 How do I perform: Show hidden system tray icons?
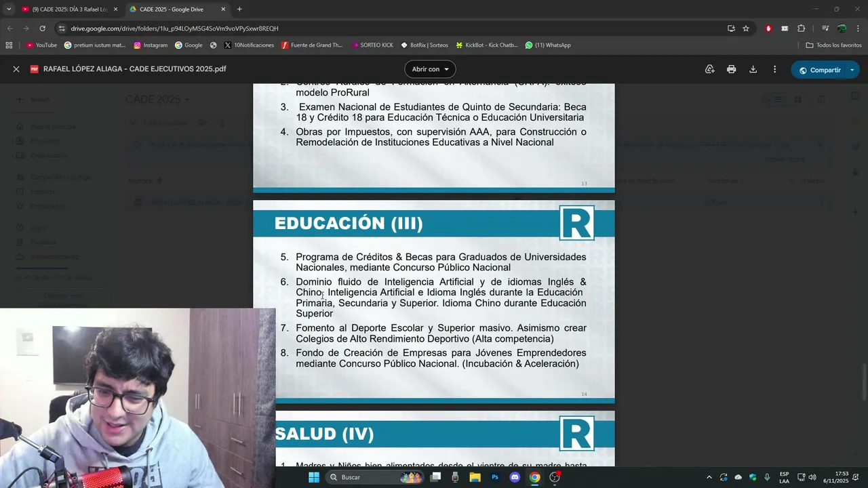tap(709, 477)
